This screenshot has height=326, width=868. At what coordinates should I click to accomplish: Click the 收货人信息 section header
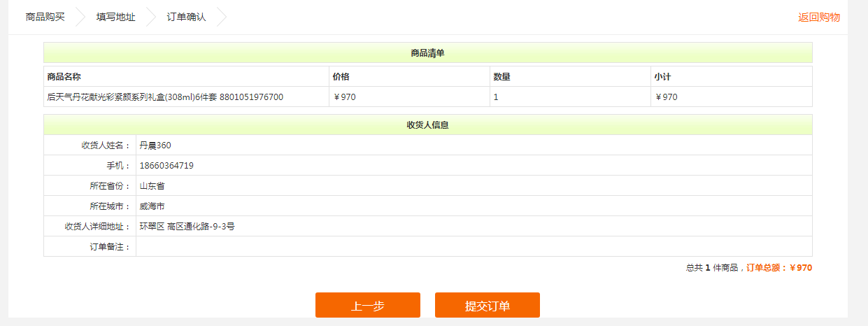pos(428,125)
